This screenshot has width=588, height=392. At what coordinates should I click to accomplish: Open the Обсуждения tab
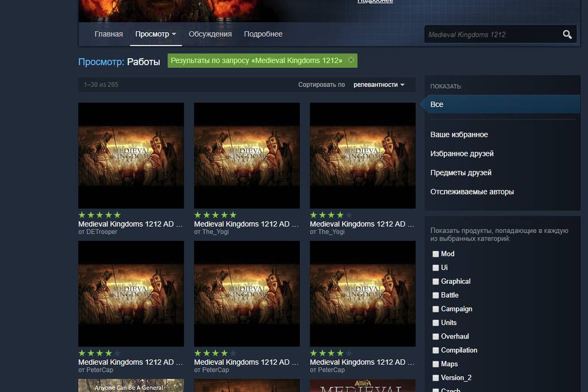coord(210,34)
